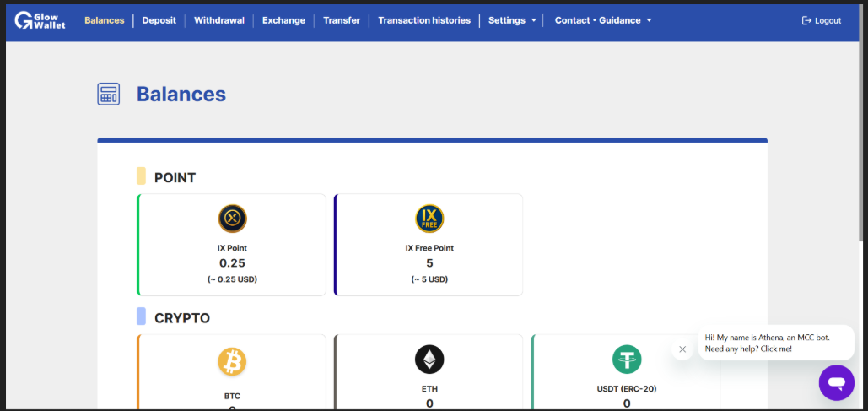Screen dimensions: 868x411
Task: Click the (~ 5 USD) estimate text
Action: (429, 279)
